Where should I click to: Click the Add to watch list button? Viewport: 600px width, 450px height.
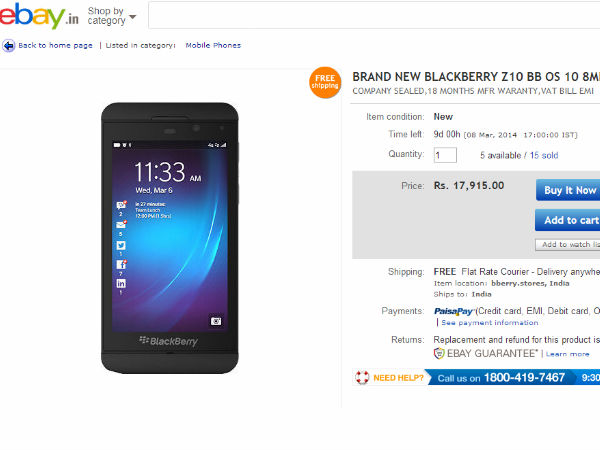coord(568,244)
